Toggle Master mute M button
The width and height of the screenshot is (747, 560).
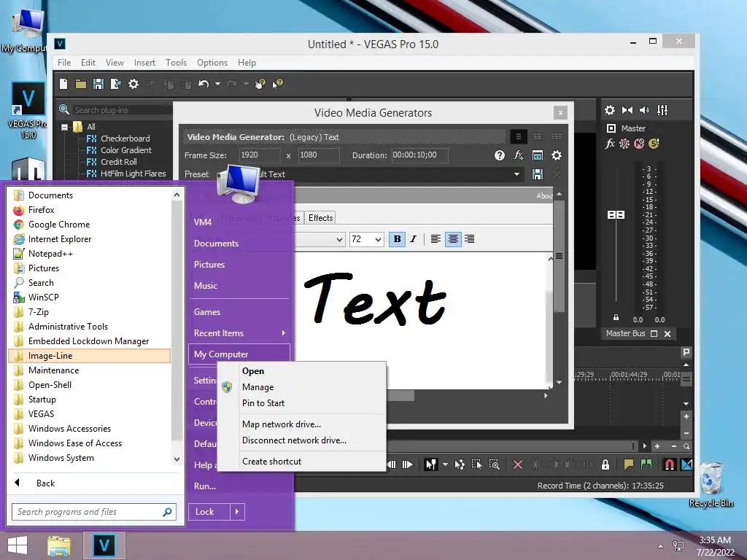pyautogui.click(x=639, y=144)
